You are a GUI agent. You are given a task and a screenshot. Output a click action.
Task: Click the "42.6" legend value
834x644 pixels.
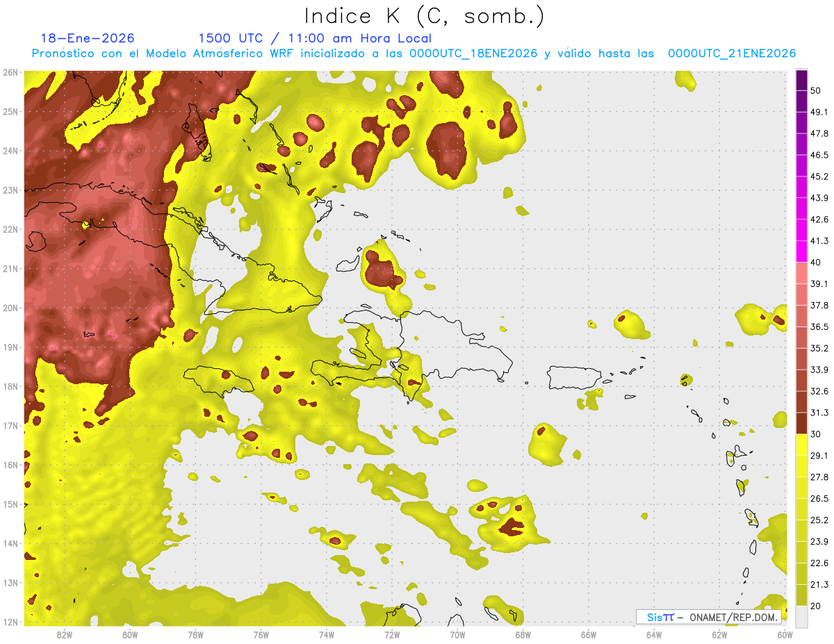click(x=819, y=220)
